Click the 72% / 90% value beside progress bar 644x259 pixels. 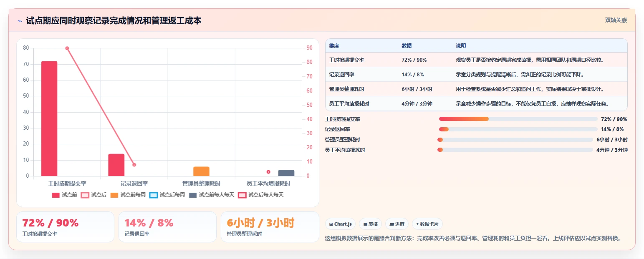point(614,119)
